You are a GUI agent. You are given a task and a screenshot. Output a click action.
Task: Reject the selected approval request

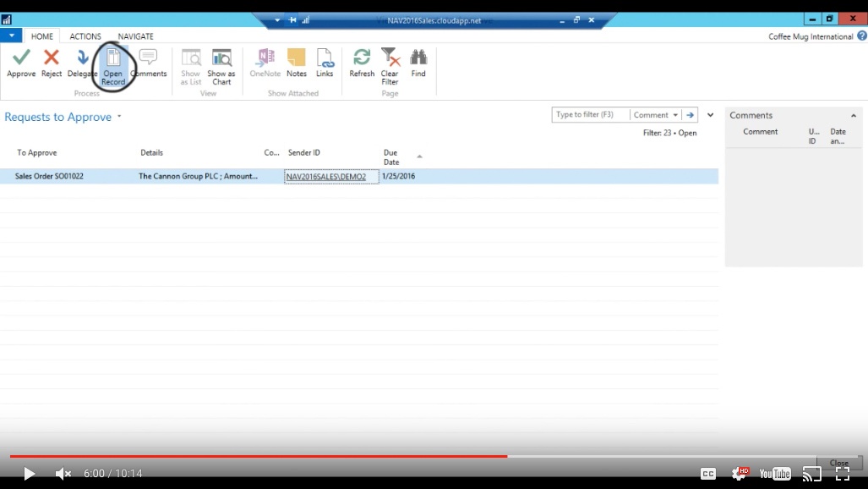click(x=52, y=63)
